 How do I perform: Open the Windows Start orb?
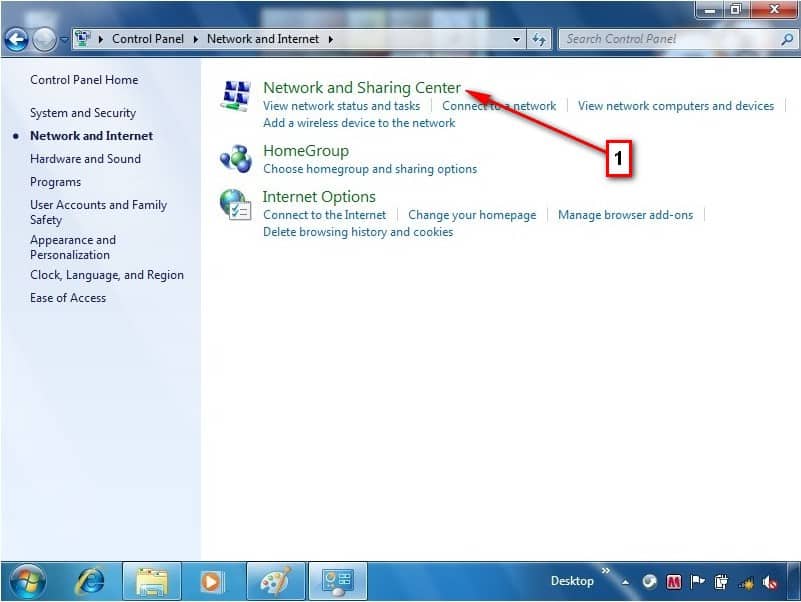pos(28,582)
